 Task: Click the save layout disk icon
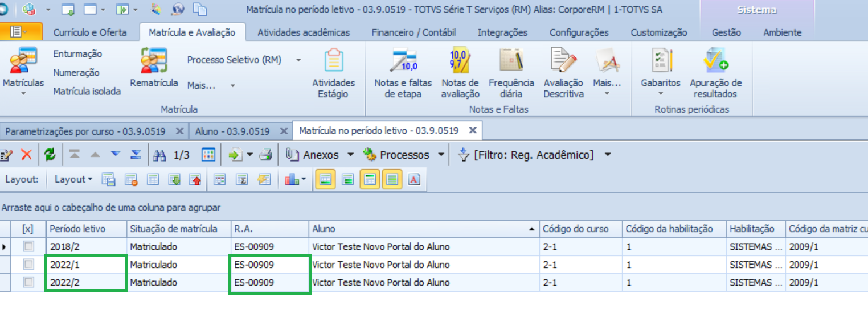tap(108, 180)
